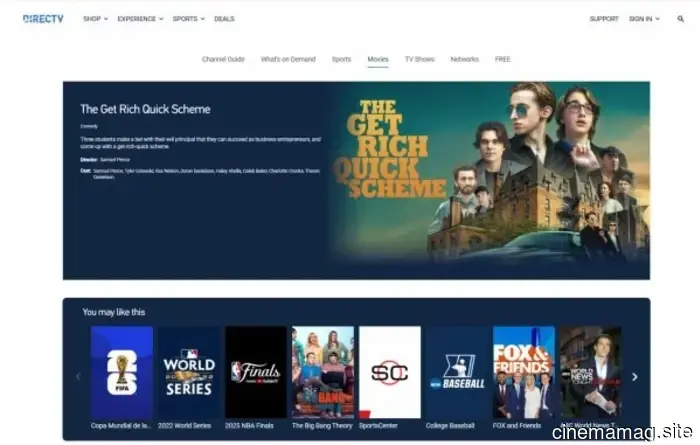The height and width of the screenshot is (445, 700).
Task: Open the search magnifier icon
Action: click(680, 19)
